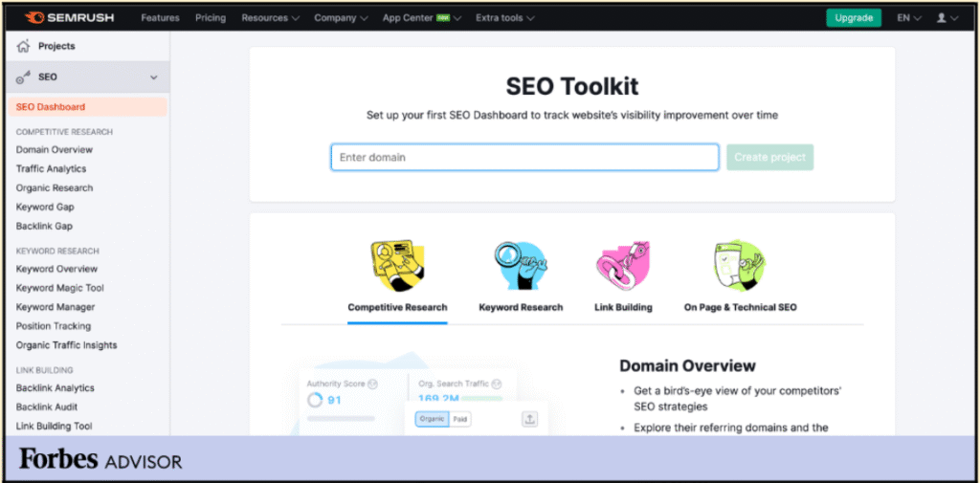Image resolution: width=980 pixels, height=483 pixels.
Task: Switch to the Keyword Research tab label
Action: tap(521, 307)
